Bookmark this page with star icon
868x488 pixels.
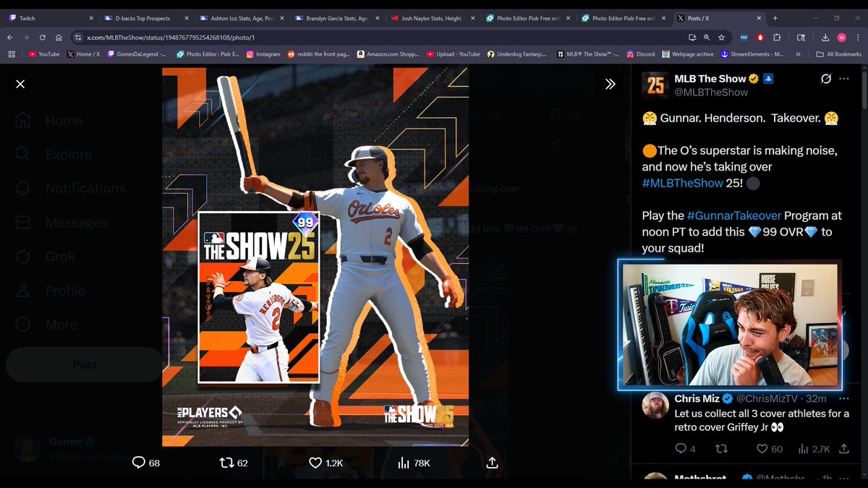(721, 37)
